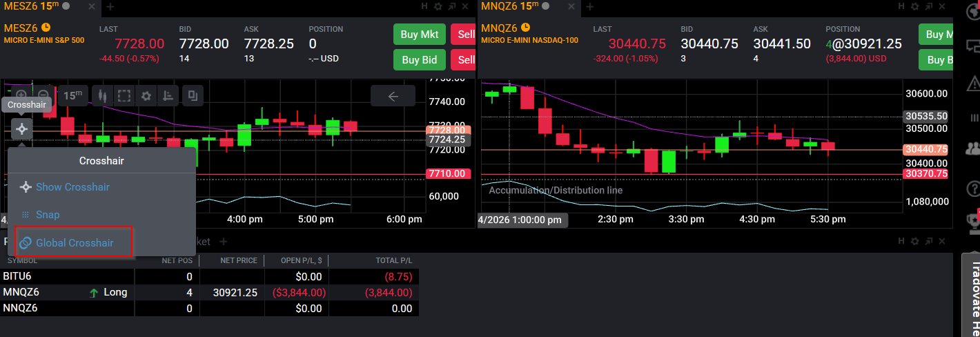Sort positions by NET PRICE column
This screenshot has height=337, width=980.
(239, 260)
